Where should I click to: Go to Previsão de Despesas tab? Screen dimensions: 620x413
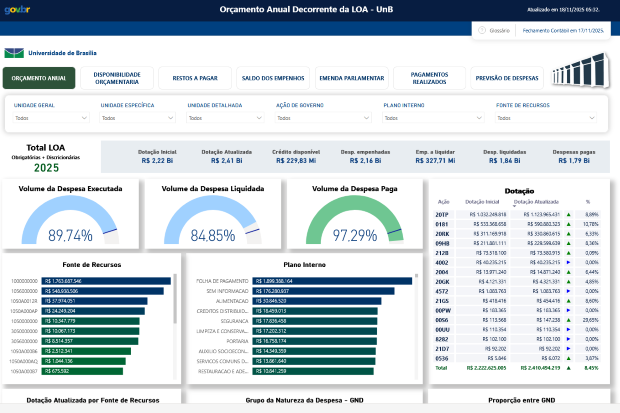(505, 77)
